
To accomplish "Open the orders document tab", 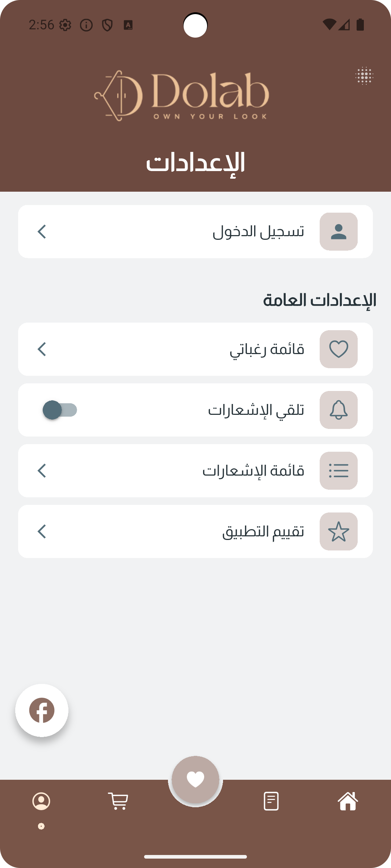I will (x=271, y=801).
